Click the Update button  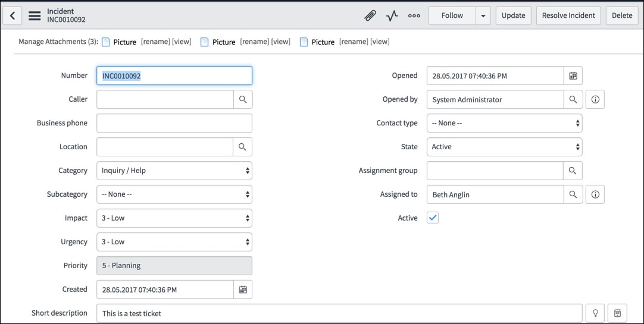tap(514, 15)
